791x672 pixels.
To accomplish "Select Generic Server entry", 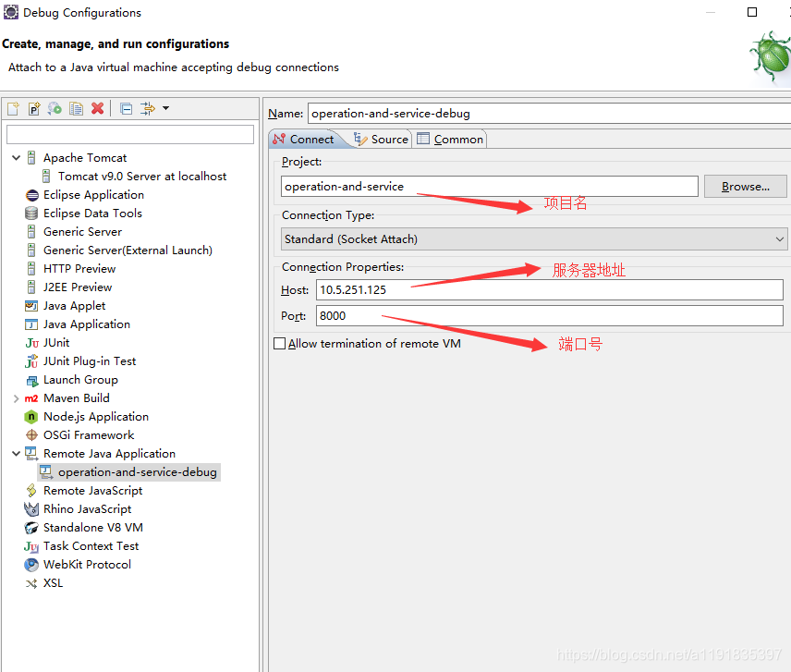I will tap(82, 232).
